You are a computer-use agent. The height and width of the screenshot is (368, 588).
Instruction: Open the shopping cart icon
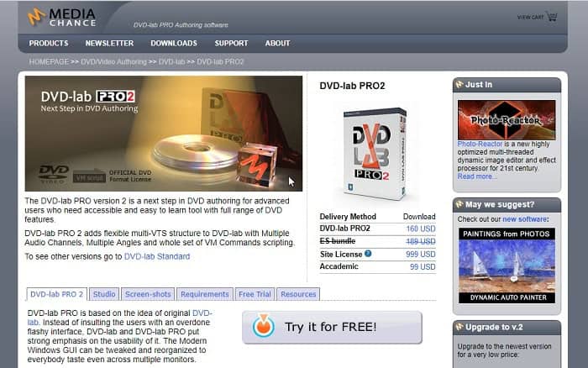point(552,17)
